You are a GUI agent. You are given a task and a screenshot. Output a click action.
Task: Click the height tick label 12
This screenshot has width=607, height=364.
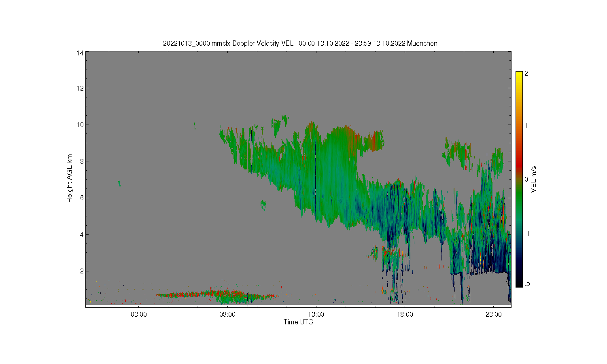(x=80, y=88)
